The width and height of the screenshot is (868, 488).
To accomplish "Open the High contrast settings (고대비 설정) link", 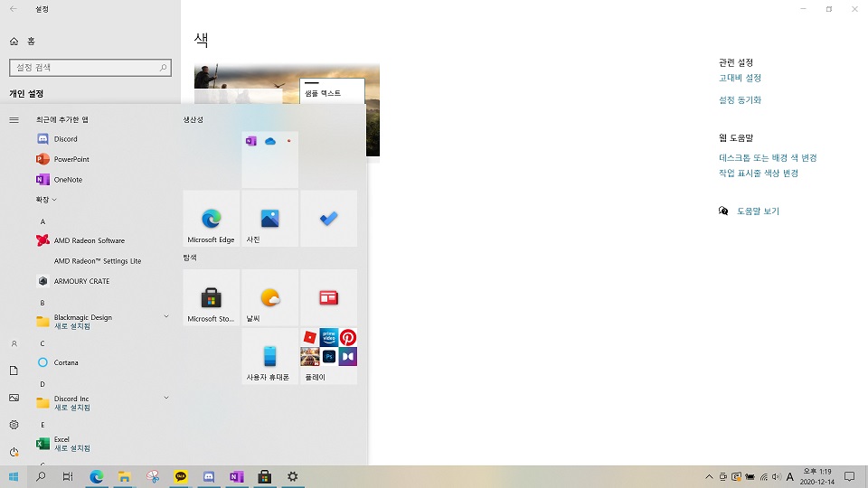I will click(x=740, y=78).
